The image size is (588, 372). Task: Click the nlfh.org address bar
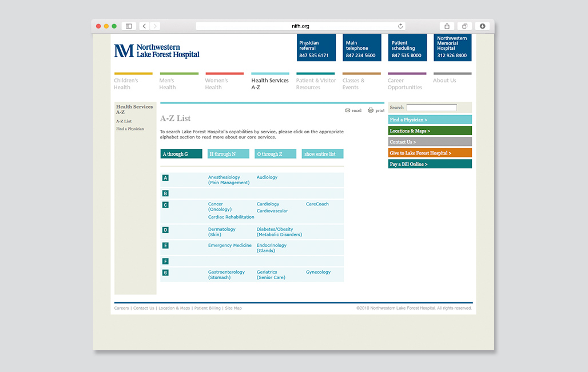[300, 26]
